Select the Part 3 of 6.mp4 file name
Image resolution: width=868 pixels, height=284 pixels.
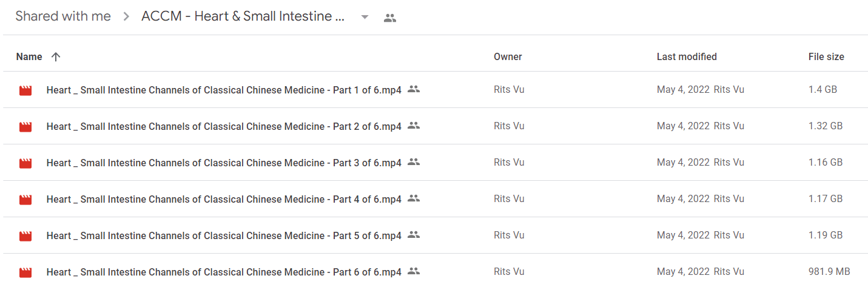coord(224,163)
